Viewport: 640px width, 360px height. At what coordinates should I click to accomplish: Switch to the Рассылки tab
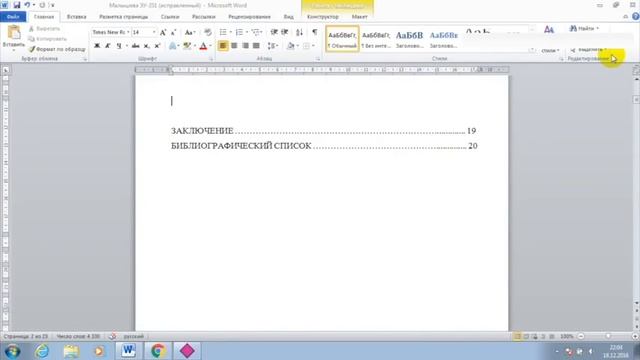(204, 17)
